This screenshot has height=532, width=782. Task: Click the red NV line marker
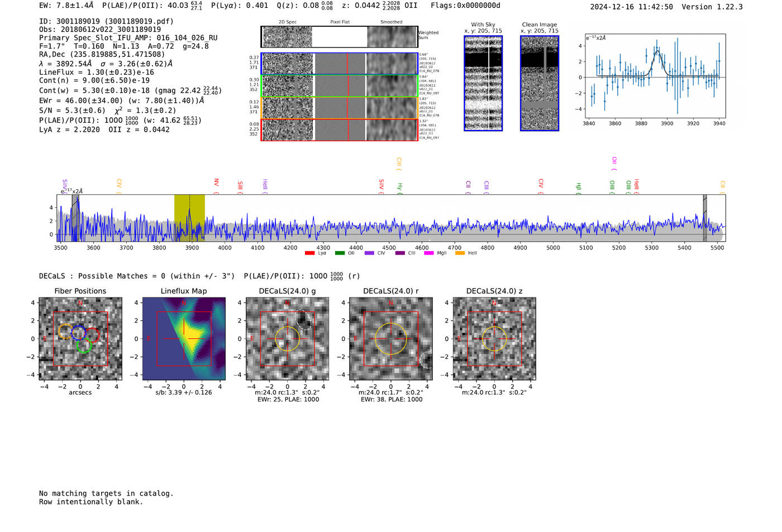click(x=216, y=185)
